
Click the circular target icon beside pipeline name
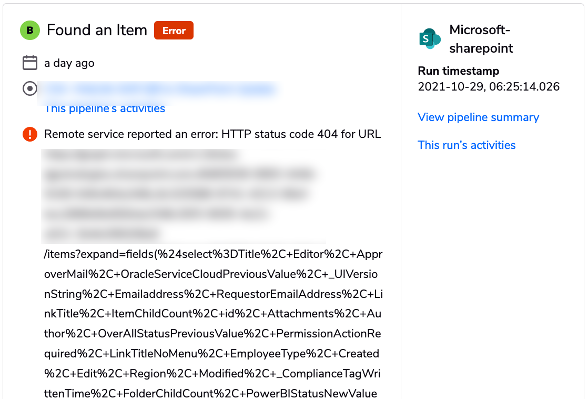tap(30, 89)
